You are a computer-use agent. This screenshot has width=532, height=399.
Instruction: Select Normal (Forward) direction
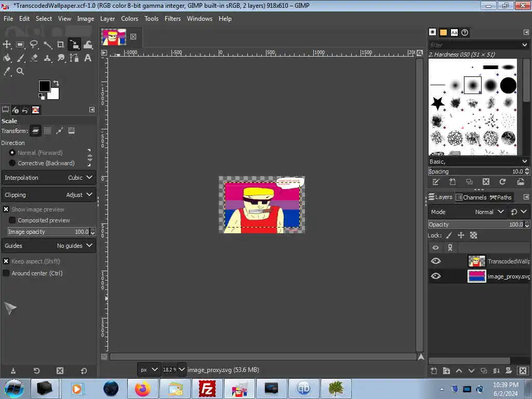pyautogui.click(x=12, y=153)
